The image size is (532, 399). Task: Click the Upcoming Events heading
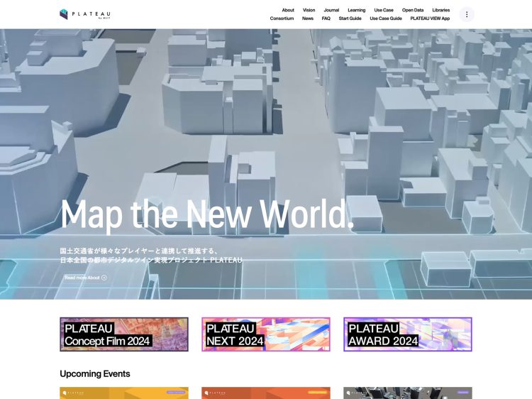click(x=95, y=374)
